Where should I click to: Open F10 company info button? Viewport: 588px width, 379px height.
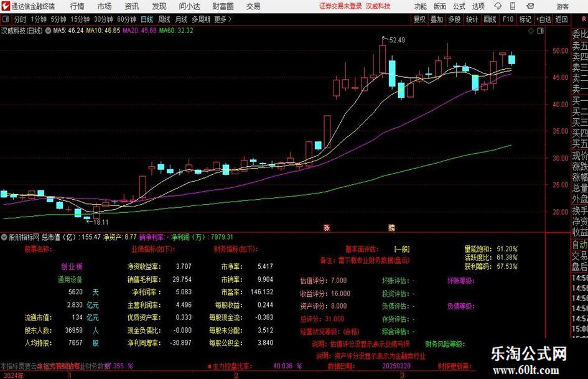pyautogui.click(x=508, y=19)
